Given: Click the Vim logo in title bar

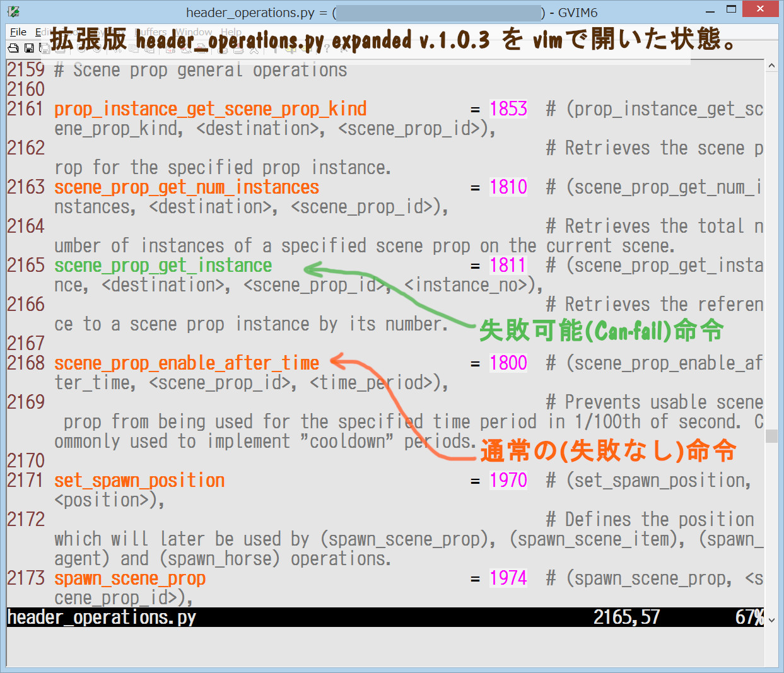Looking at the screenshot, I should [13, 12].
